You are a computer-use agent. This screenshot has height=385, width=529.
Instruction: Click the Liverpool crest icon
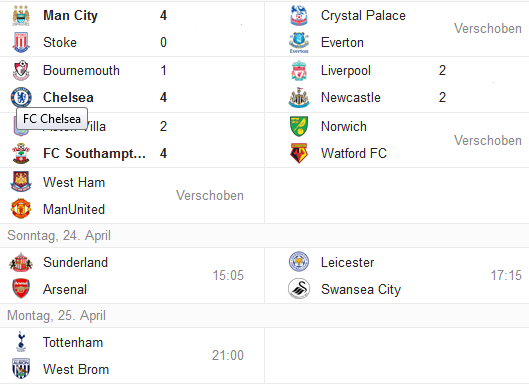pos(299,71)
